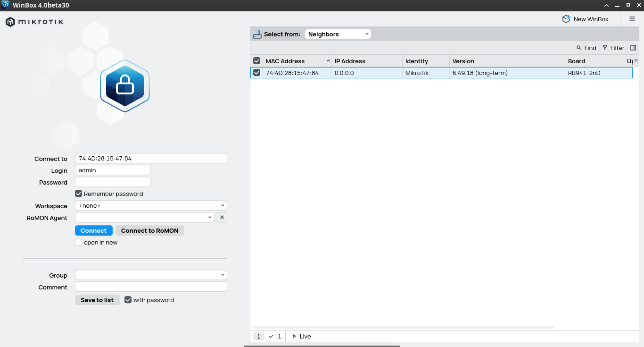Screen dimensions: 644x347
Task: Expand the Group dropdown
Action: point(151,275)
